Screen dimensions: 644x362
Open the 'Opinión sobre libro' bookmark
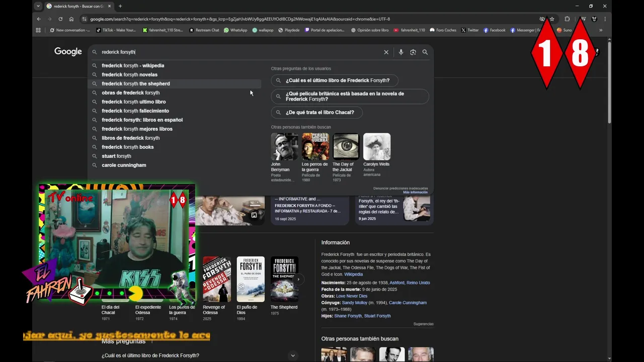coord(369,30)
